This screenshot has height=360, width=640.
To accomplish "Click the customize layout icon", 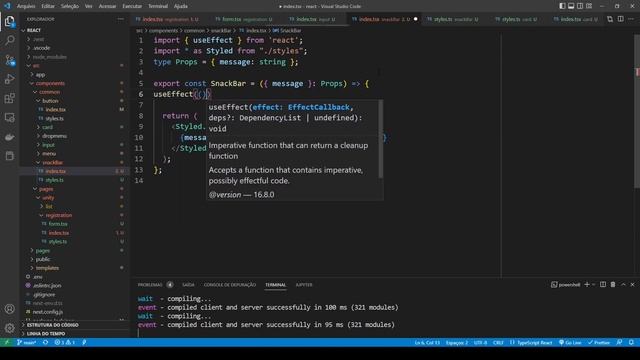I will (589, 6).
